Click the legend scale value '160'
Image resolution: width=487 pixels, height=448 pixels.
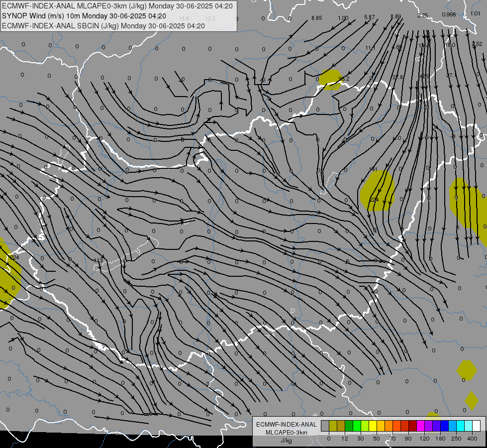coord(440,439)
